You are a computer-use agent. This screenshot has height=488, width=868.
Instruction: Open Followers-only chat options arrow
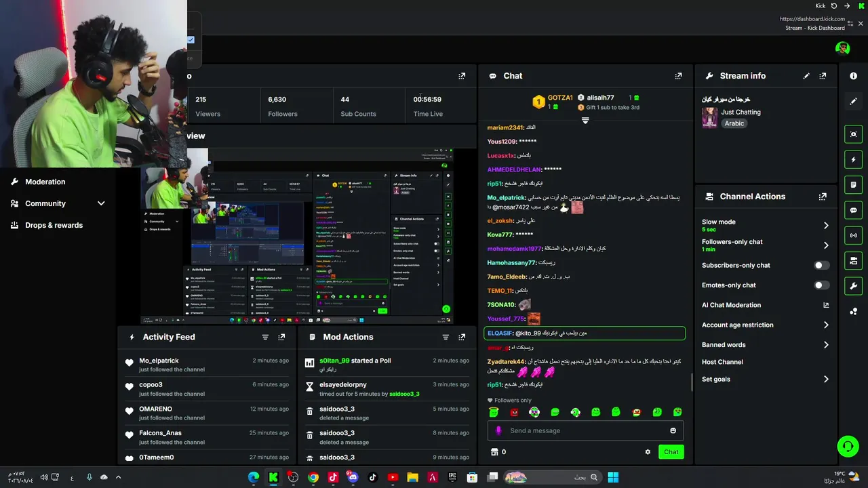(x=825, y=245)
